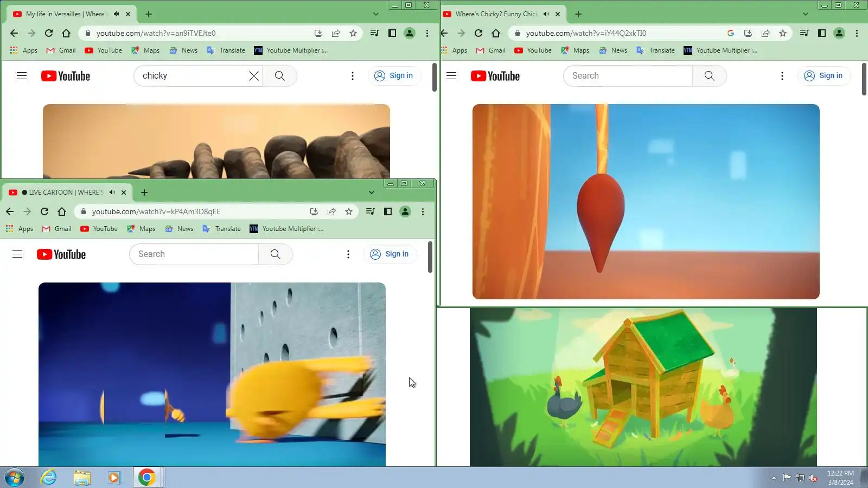This screenshot has width=868, height=488.
Task: Open new tab in bottom-left window
Action: click(144, 192)
